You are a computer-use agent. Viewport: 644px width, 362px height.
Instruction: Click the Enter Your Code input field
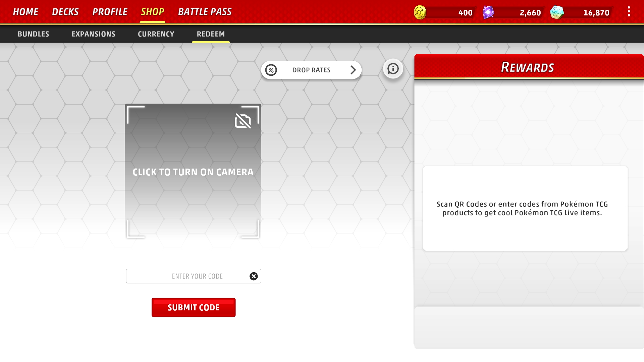click(193, 276)
